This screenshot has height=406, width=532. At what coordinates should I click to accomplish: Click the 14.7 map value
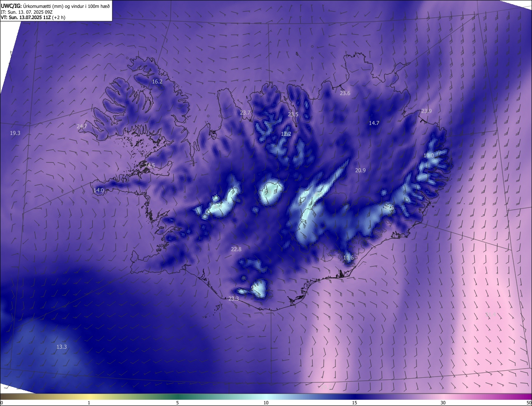pyautogui.click(x=374, y=123)
